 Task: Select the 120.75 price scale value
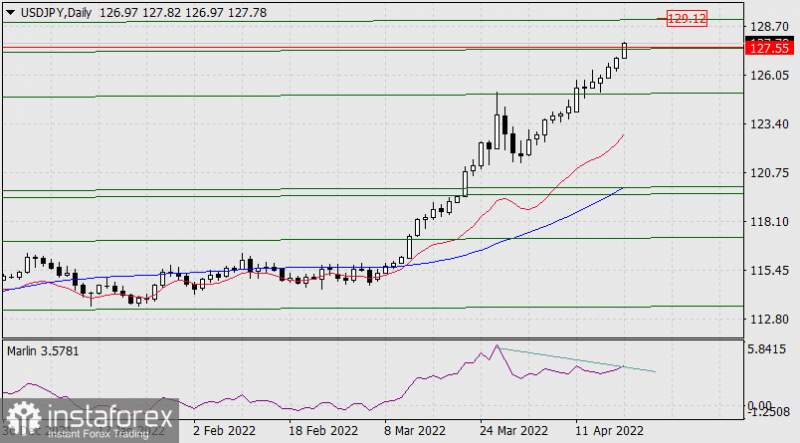pos(769,173)
